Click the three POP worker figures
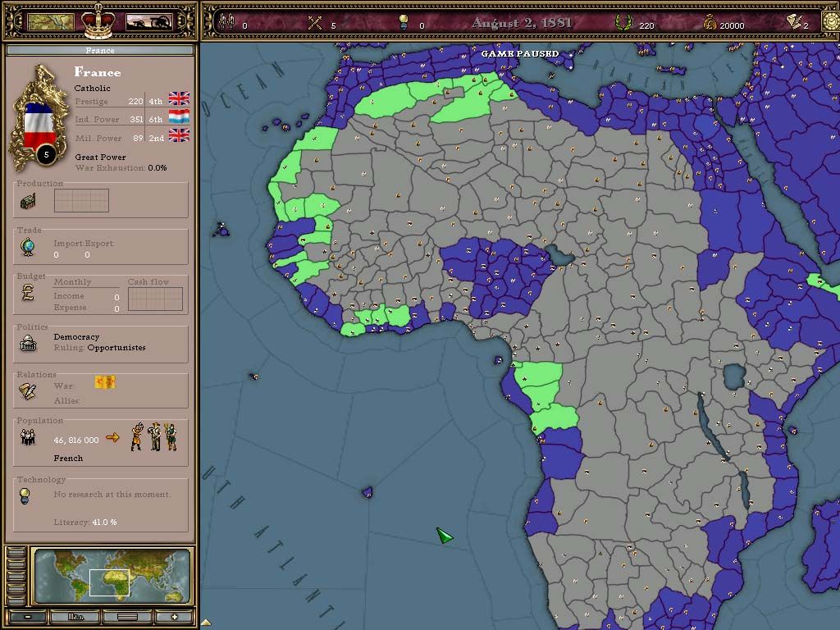840x630 pixels. [154, 436]
